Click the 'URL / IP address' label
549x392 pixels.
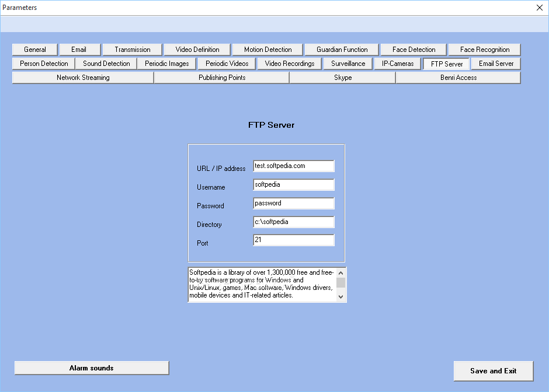[x=221, y=169]
